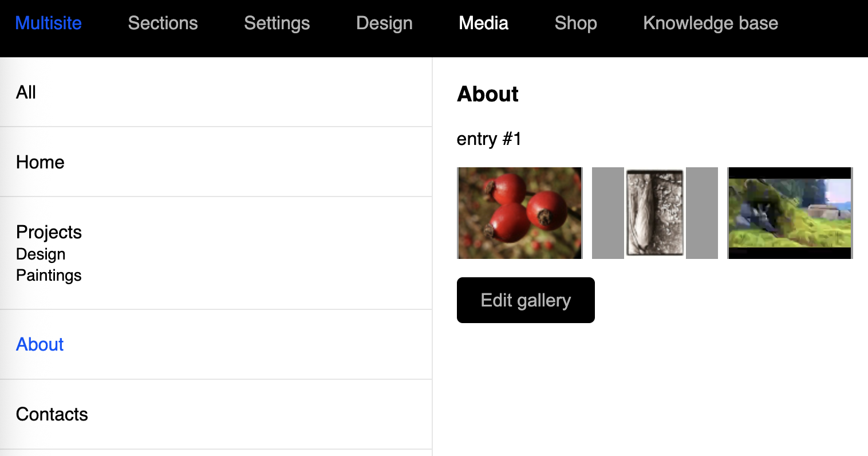Select the Media tab
868x456 pixels.
[x=483, y=23]
